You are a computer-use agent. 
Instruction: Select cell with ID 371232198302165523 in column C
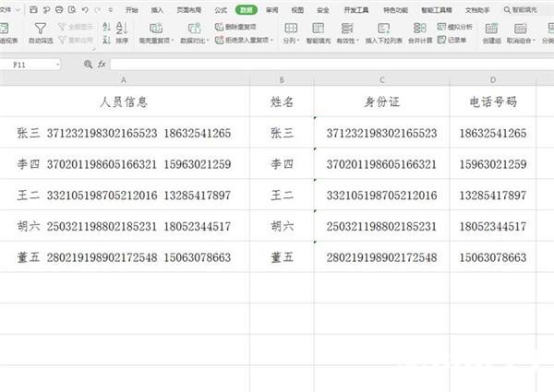click(381, 133)
